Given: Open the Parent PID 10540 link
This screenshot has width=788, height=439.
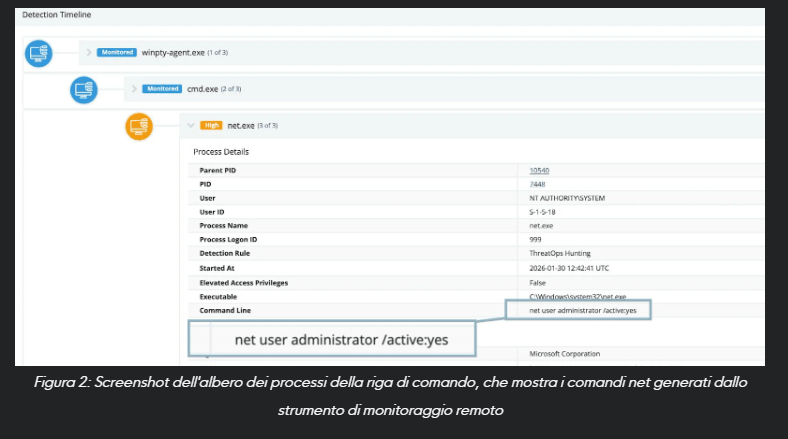Looking at the screenshot, I should (x=540, y=170).
